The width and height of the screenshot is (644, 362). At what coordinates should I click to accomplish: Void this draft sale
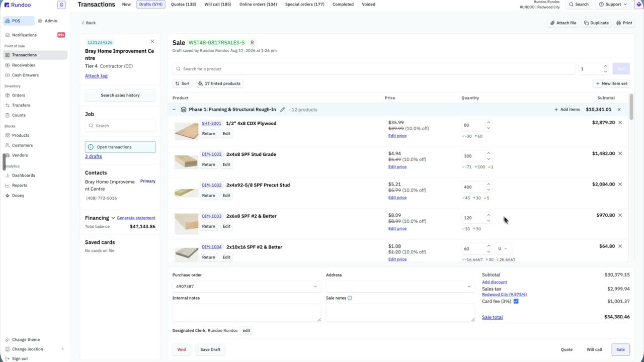click(x=182, y=349)
